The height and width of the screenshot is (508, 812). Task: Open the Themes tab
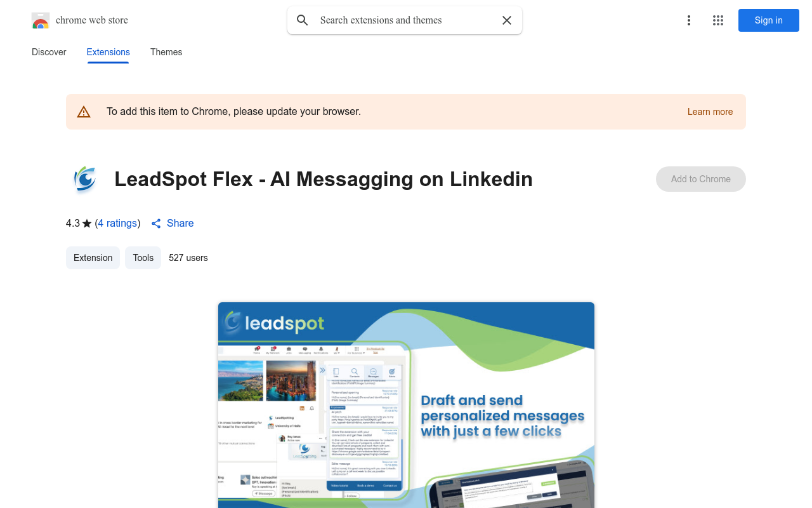pos(166,52)
